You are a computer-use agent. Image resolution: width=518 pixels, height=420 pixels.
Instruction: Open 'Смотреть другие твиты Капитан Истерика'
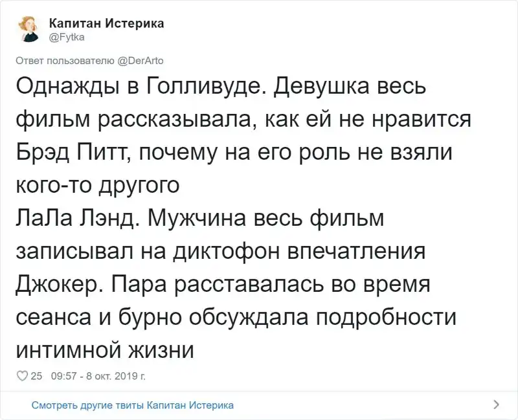(132, 405)
